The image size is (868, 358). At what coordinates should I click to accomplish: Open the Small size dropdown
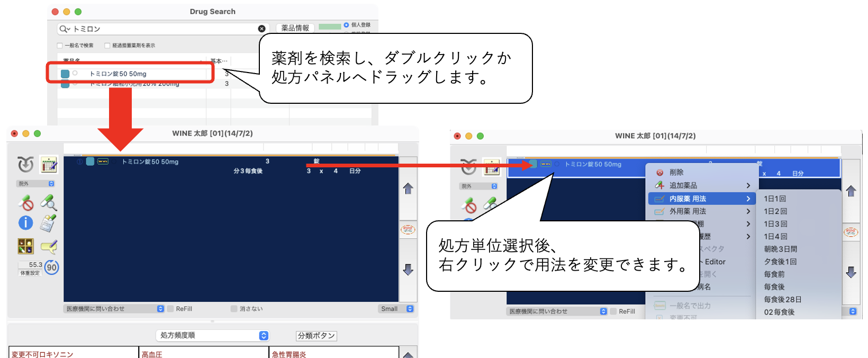(x=396, y=309)
